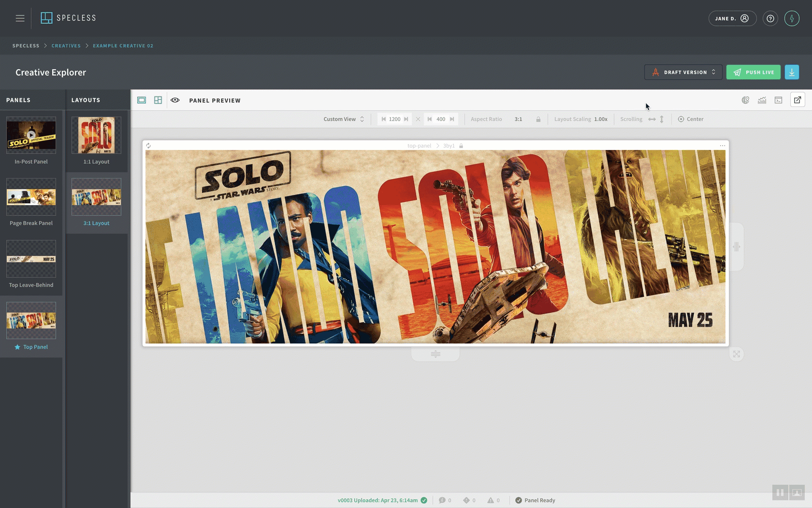Select the Page Break Panel thumbnail
Viewport: 812px width, 508px height.
tap(31, 196)
